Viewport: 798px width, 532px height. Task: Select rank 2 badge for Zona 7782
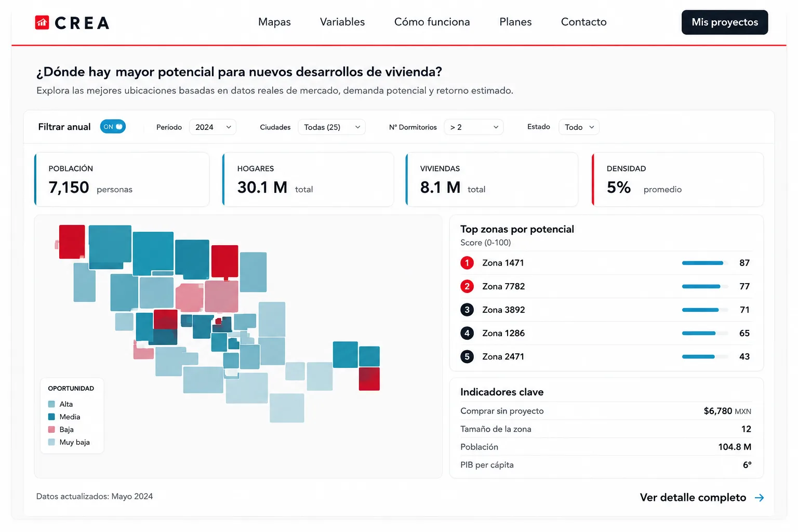coord(467,286)
